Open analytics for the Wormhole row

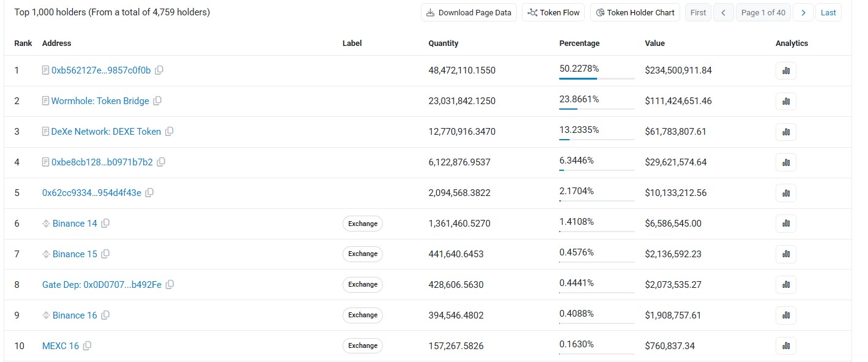coord(786,101)
